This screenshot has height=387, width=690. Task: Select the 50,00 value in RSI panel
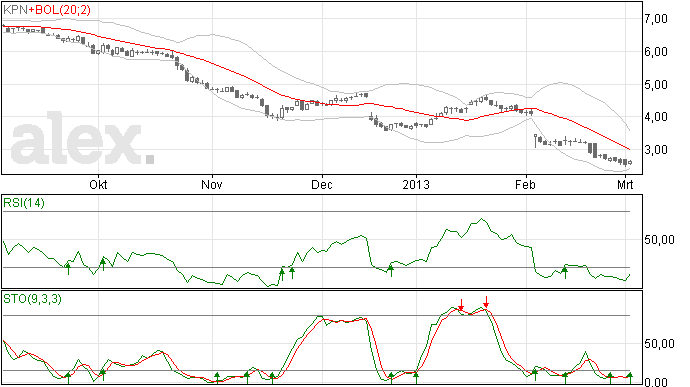(x=659, y=240)
